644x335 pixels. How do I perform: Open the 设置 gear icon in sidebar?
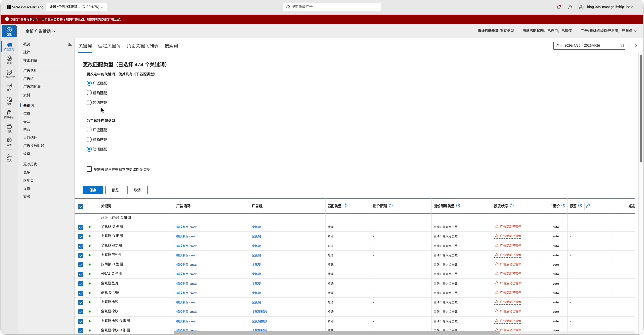[x=9, y=142]
